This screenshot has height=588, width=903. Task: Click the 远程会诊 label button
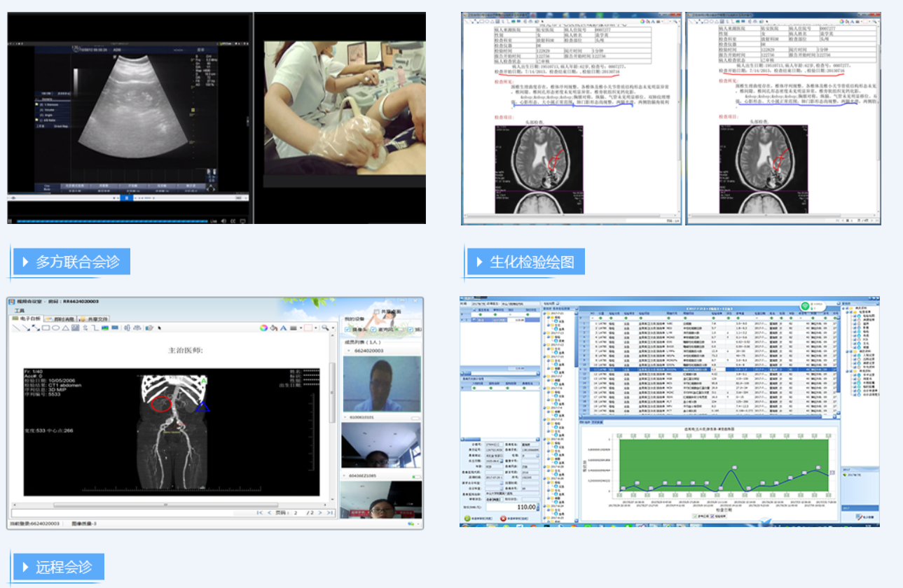tap(58, 567)
